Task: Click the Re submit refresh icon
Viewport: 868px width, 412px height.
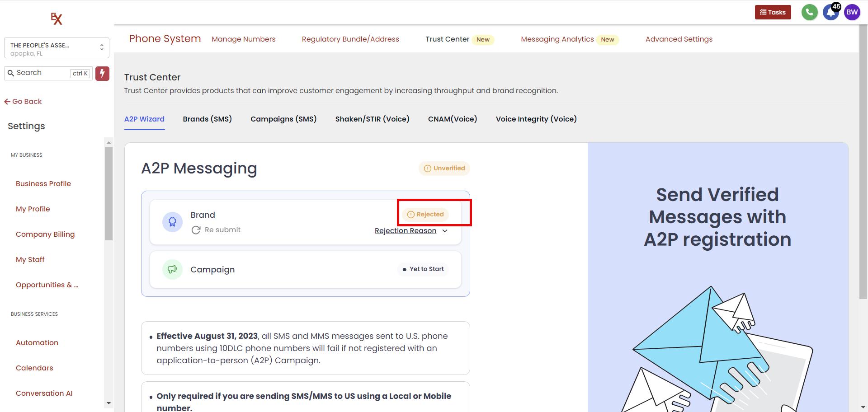Action: point(196,230)
